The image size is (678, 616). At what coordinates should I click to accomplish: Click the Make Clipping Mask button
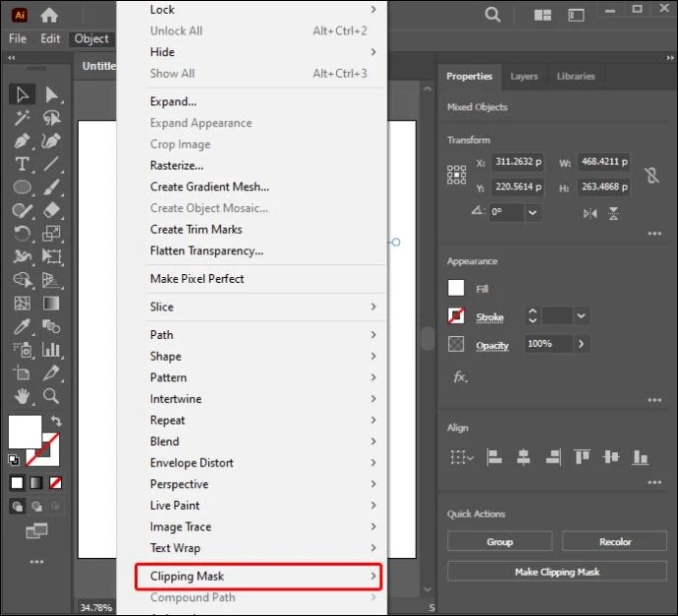click(x=557, y=572)
